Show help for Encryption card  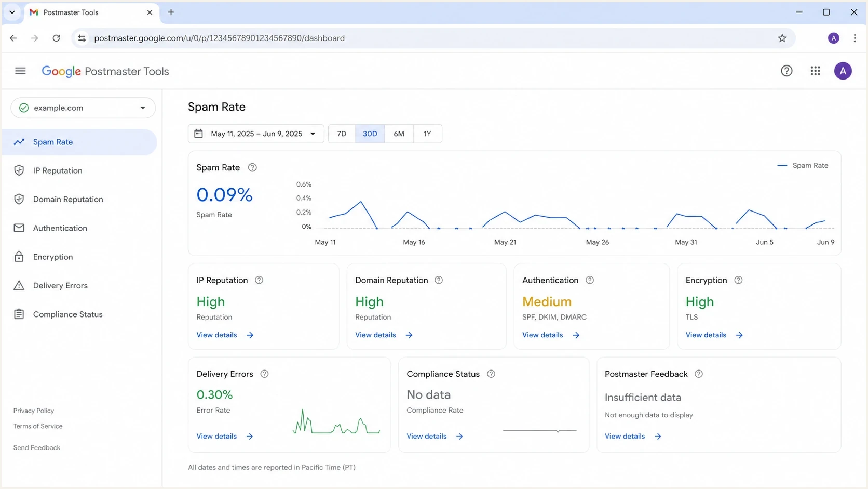[738, 280]
